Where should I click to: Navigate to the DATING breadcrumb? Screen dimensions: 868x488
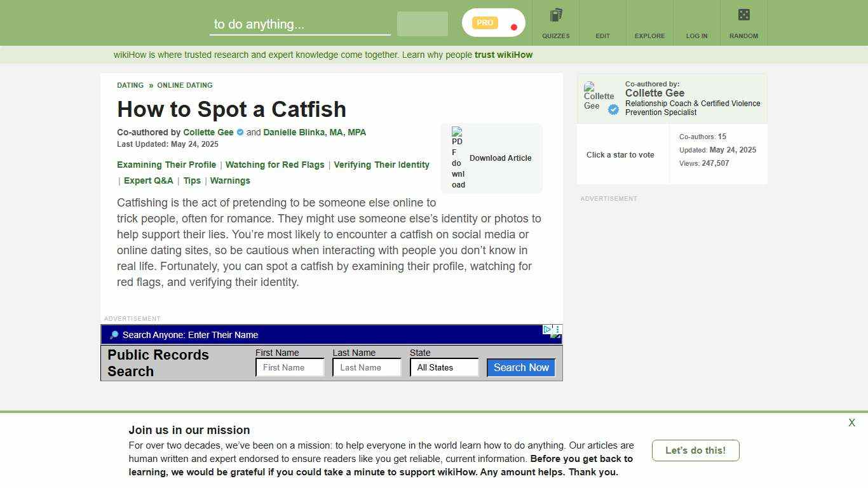[x=130, y=85]
